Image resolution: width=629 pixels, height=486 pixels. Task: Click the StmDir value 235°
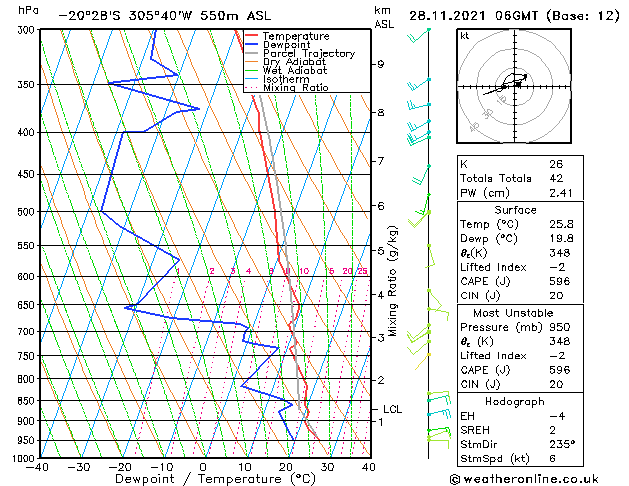562,444
